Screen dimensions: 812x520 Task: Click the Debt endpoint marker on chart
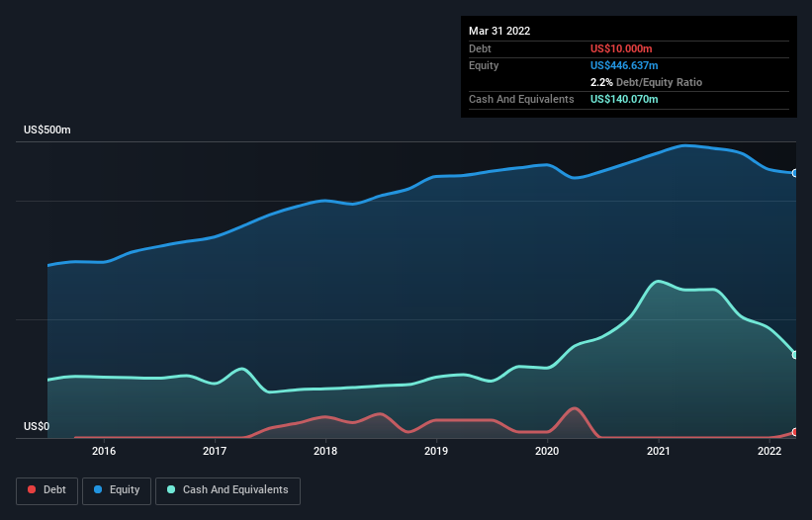tap(795, 432)
